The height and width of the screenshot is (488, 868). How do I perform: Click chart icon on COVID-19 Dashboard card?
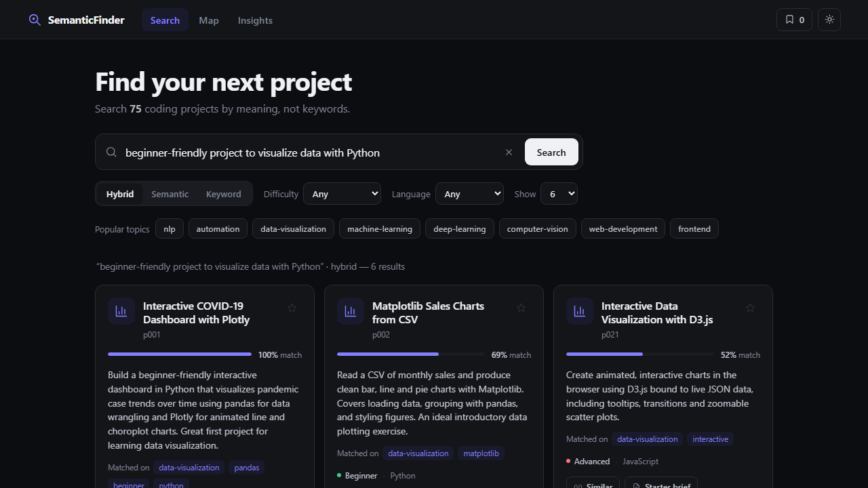pyautogui.click(x=121, y=311)
